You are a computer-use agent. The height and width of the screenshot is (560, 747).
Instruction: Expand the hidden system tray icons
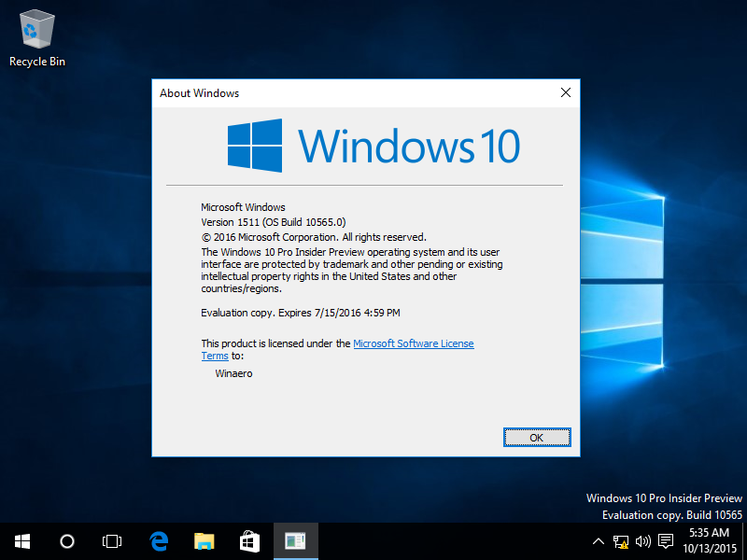[x=599, y=541]
